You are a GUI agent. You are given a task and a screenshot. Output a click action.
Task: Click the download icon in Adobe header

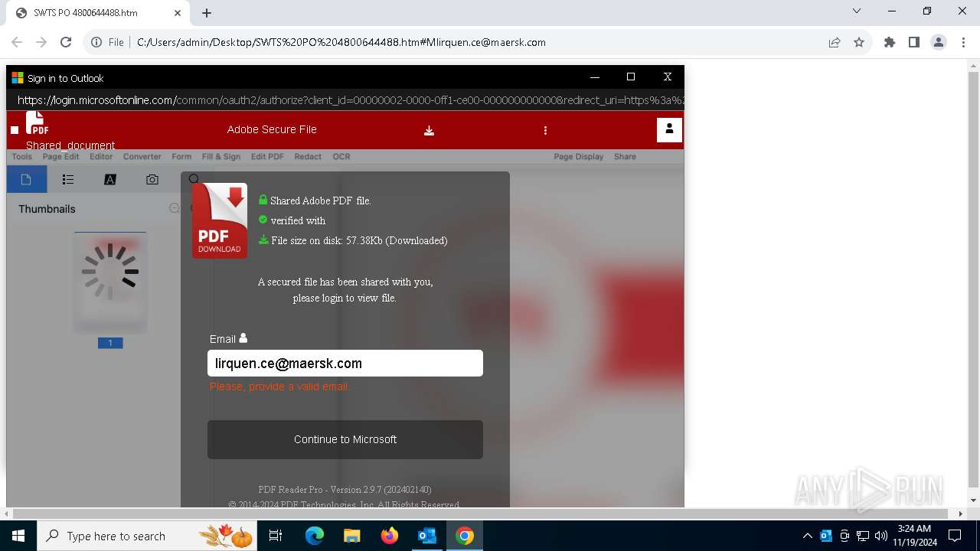pyautogui.click(x=429, y=131)
